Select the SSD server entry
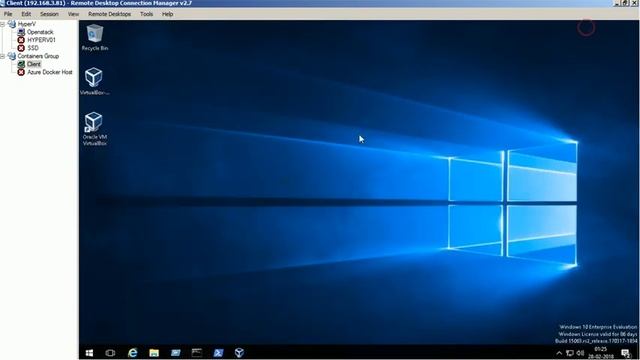Screen dimensions: 640x360 pyautogui.click(x=33, y=48)
